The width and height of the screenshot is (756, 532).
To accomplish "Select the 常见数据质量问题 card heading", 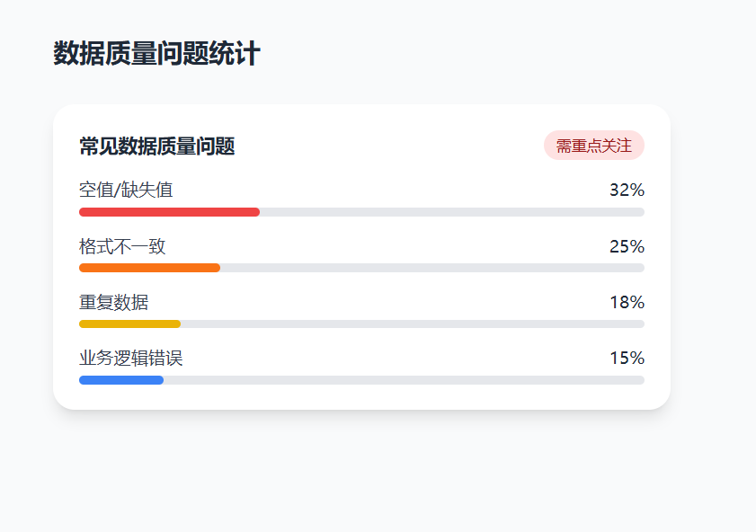I will 157,146.
